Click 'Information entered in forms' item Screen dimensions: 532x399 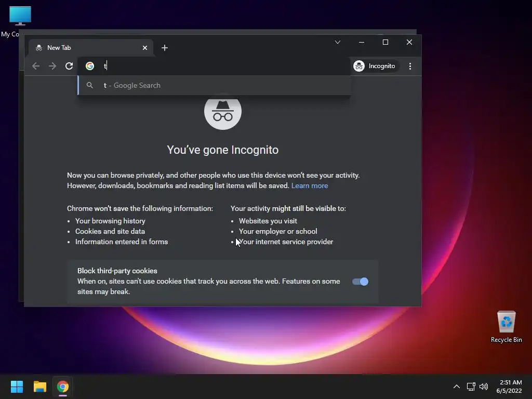(x=122, y=242)
